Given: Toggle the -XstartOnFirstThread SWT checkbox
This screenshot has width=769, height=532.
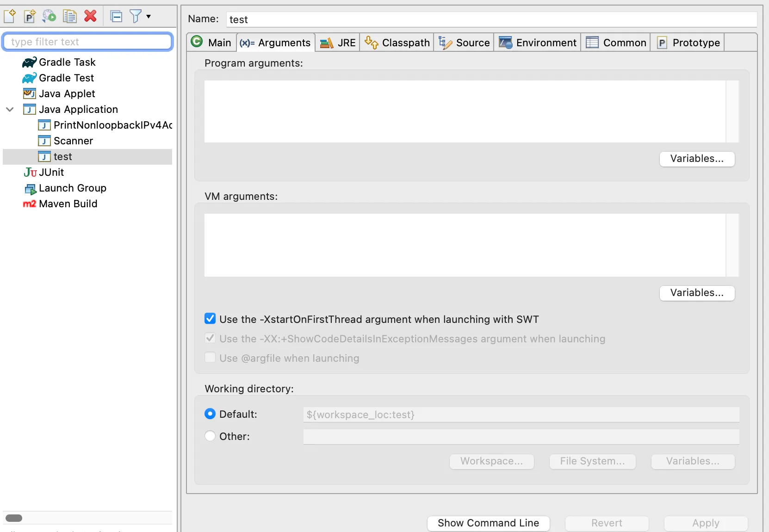Looking at the screenshot, I should [210, 319].
